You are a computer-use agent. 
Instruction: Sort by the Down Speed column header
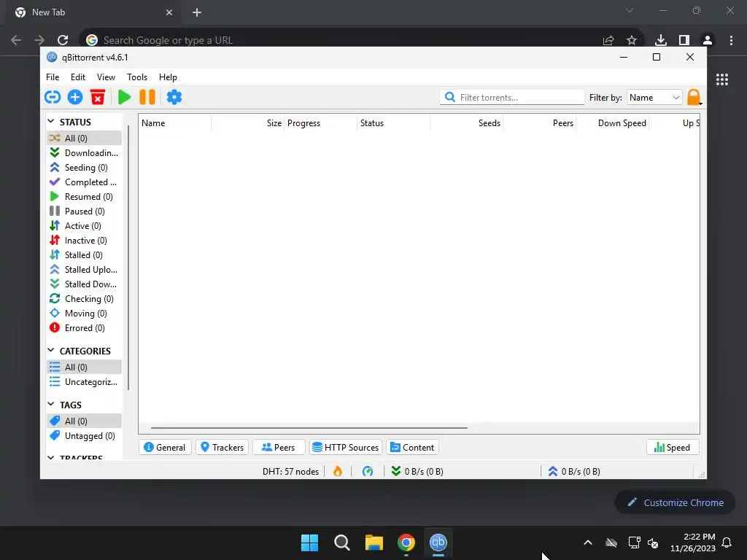coord(612,122)
